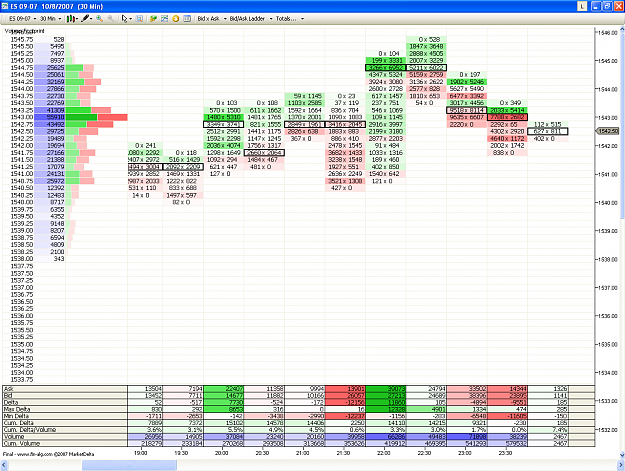The width and height of the screenshot is (625, 471).
Task: Click the horizontal scrollbar left arrow
Action: click(x=4, y=465)
